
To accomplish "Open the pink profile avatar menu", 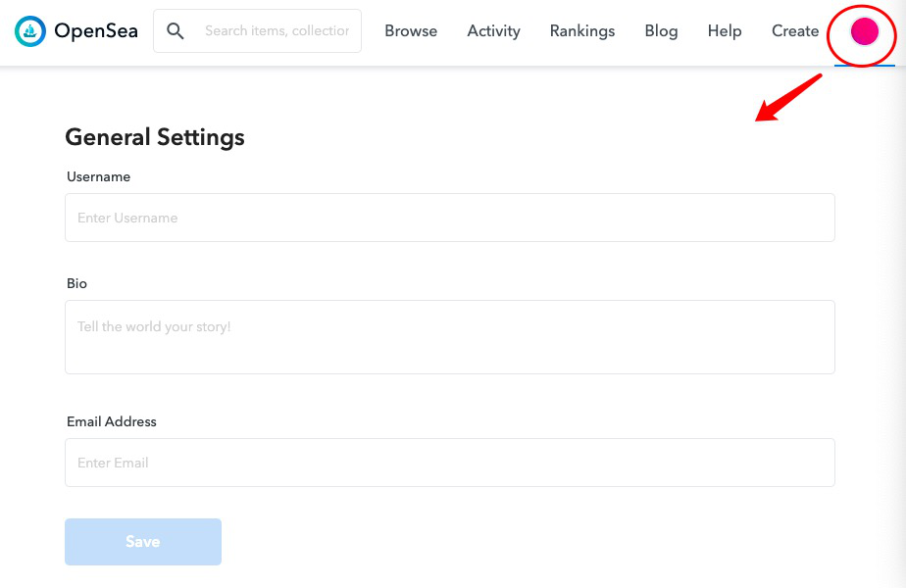I will 864,31.
